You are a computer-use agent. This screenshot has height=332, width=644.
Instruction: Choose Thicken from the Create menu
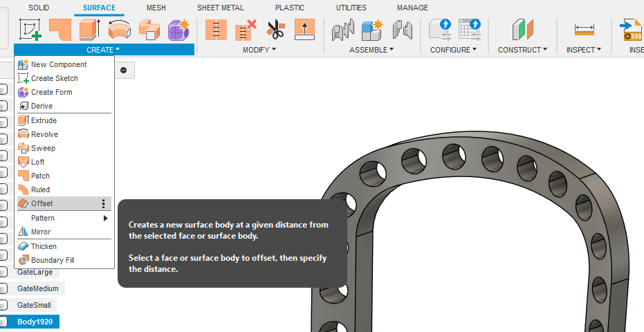tap(44, 246)
